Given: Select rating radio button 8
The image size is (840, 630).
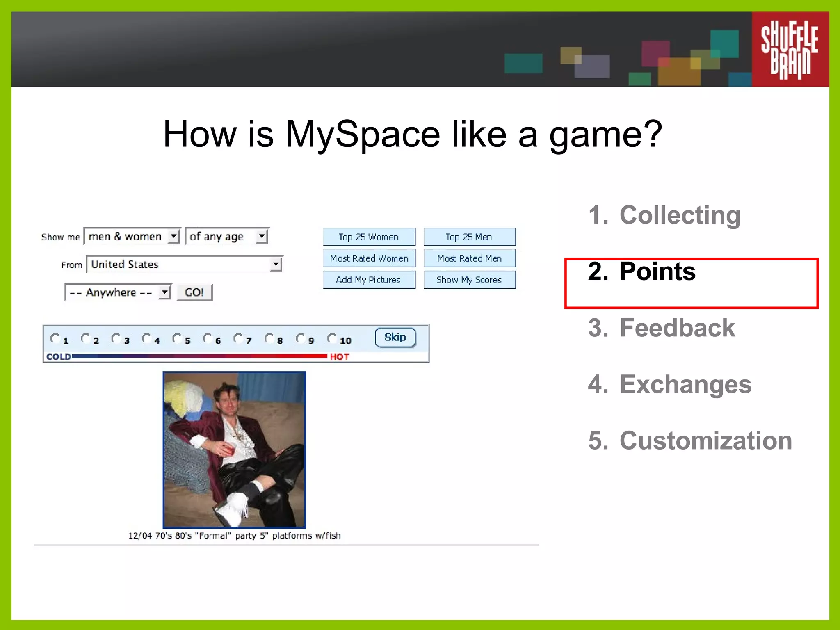Looking at the screenshot, I should (x=269, y=338).
